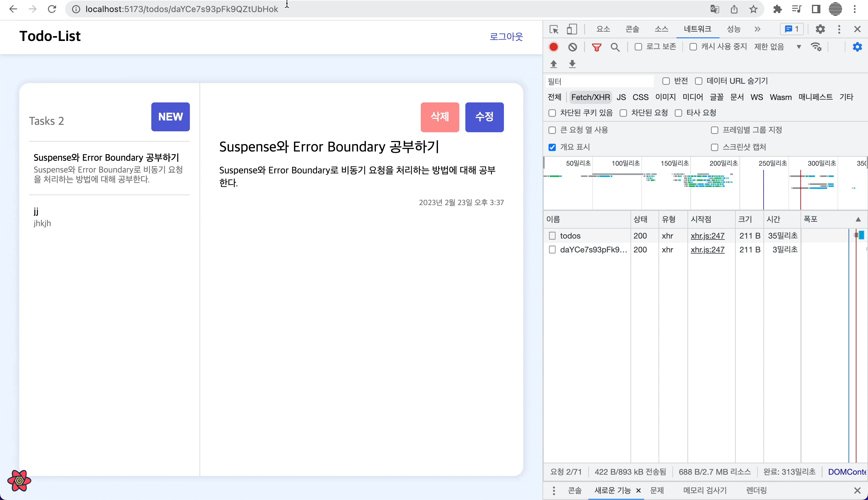Sort by the 폭포 waterfall column arrow
The image size is (868, 500).
[x=858, y=220]
